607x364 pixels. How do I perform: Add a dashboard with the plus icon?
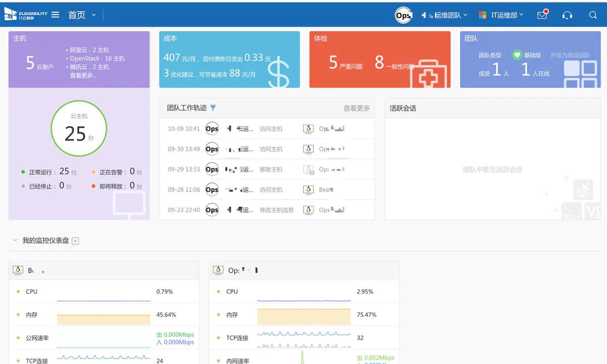[x=75, y=241]
